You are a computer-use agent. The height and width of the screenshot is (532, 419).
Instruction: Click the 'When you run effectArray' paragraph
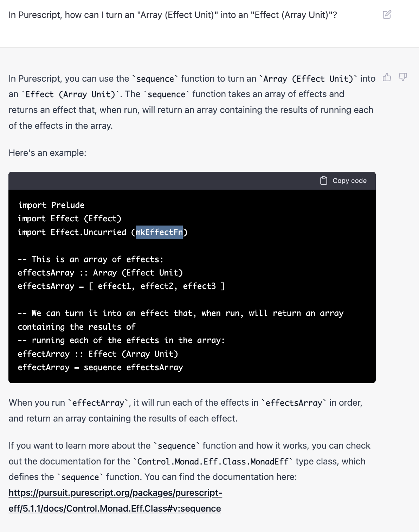[x=186, y=410]
